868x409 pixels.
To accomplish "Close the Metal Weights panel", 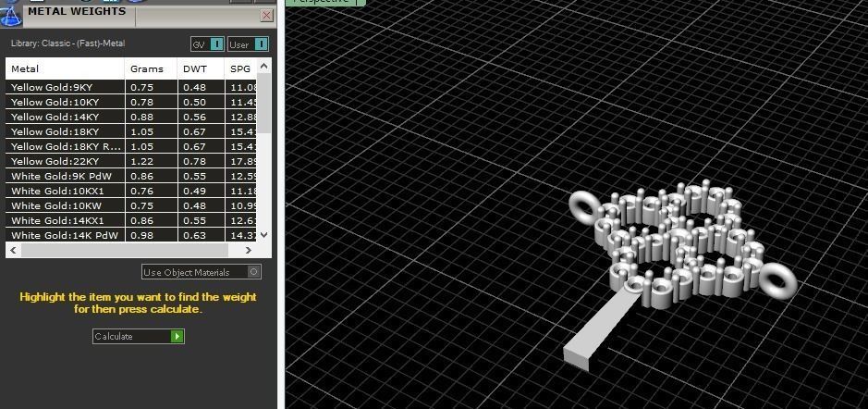I will pyautogui.click(x=266, y=16).
